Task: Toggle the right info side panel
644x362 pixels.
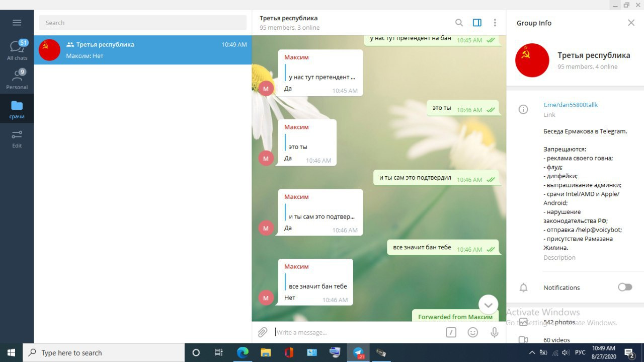Action: pyautogui.click(x=477, y=23)
